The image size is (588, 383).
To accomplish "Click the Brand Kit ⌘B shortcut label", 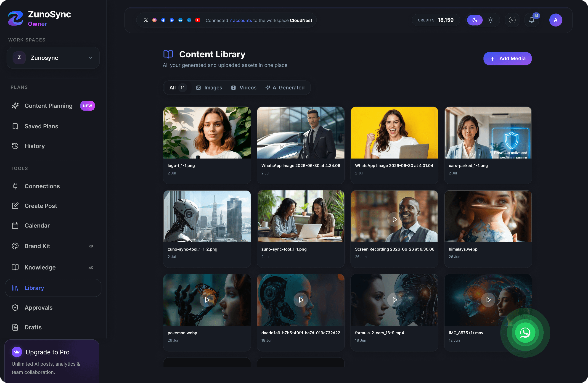I will (91, 246).
